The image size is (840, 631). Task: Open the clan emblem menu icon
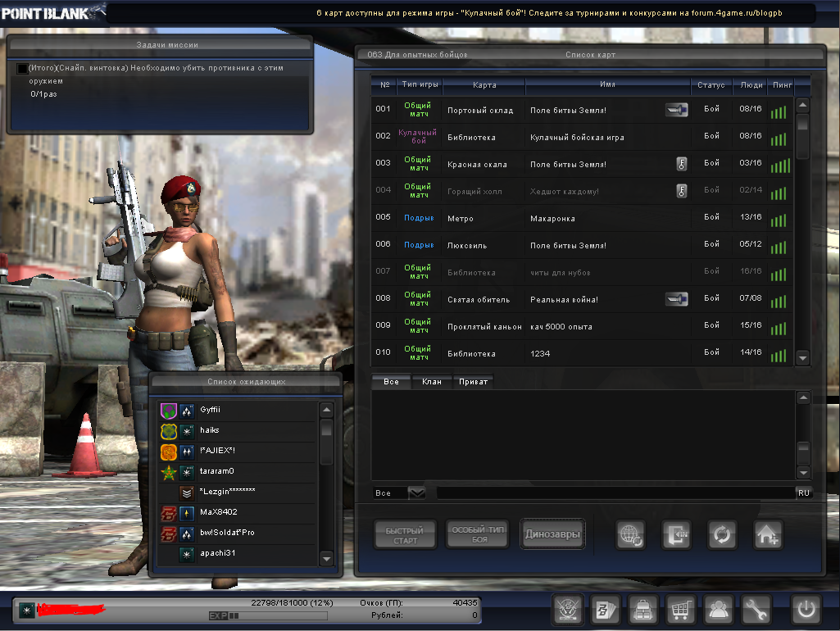[x=567, y=610]
